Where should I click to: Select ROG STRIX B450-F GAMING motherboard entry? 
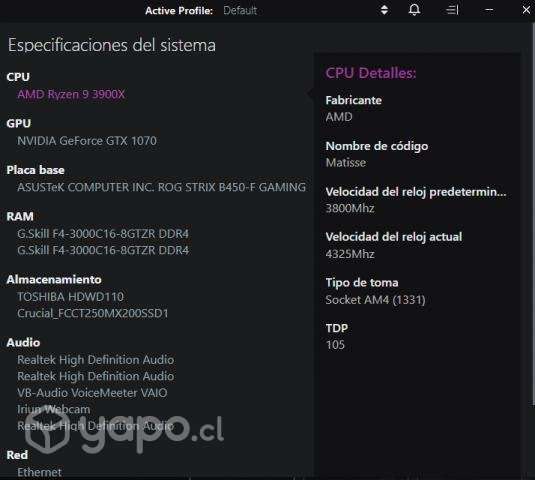161,187
